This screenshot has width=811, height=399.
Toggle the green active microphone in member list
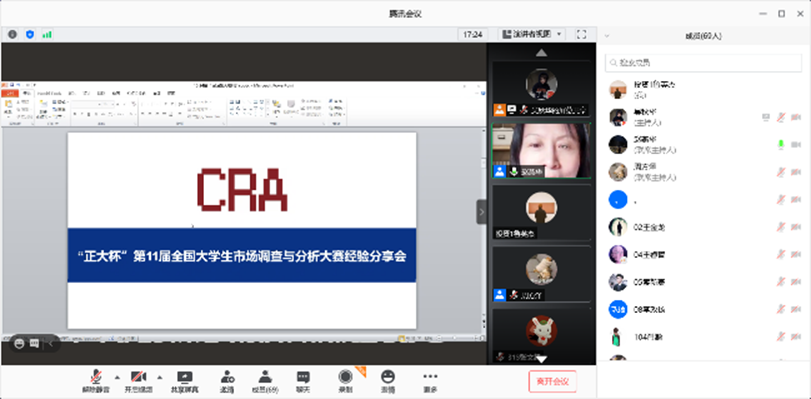tap(781, 145)
